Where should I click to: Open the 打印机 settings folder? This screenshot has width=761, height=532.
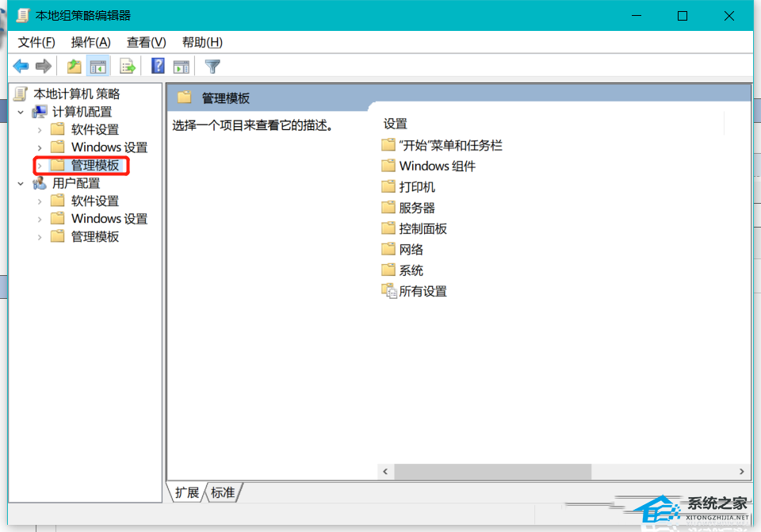(419, 186)
